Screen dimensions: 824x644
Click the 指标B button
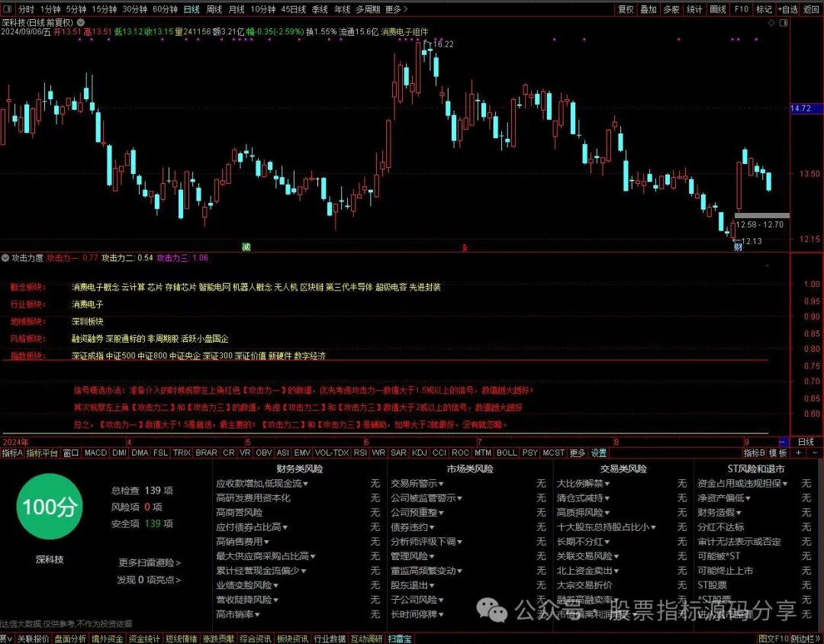pyautogui.click(x=754, y=452)
